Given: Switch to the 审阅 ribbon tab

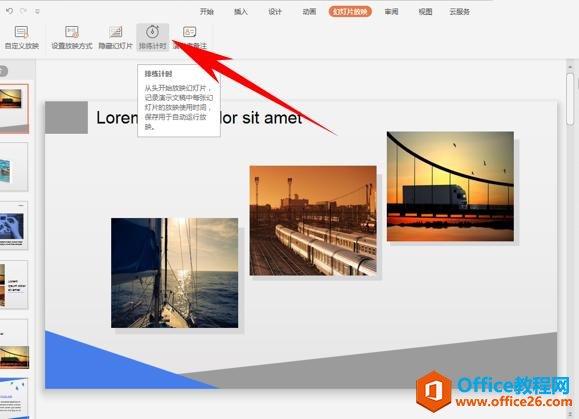Looking at the screenshot, I should coord(391,12).
